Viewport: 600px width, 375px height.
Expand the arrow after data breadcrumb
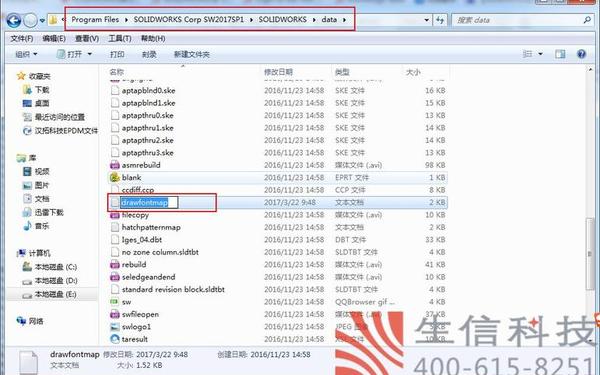click(x=344, y=20)
